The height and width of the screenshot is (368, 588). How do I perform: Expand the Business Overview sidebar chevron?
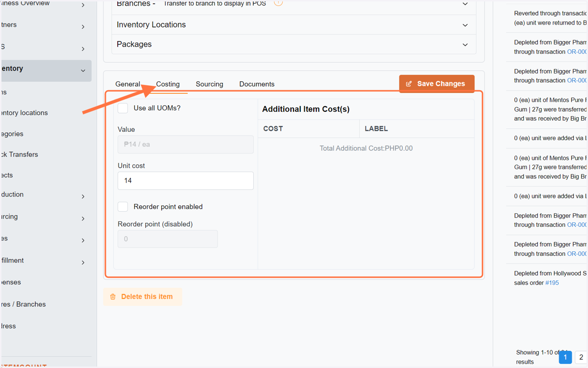pyautogui.click(x=83, y=5)
